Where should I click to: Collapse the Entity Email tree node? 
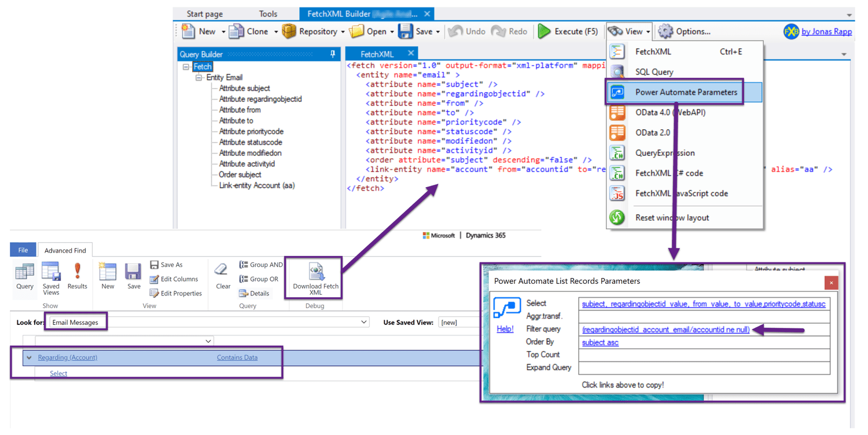point(198,77)
